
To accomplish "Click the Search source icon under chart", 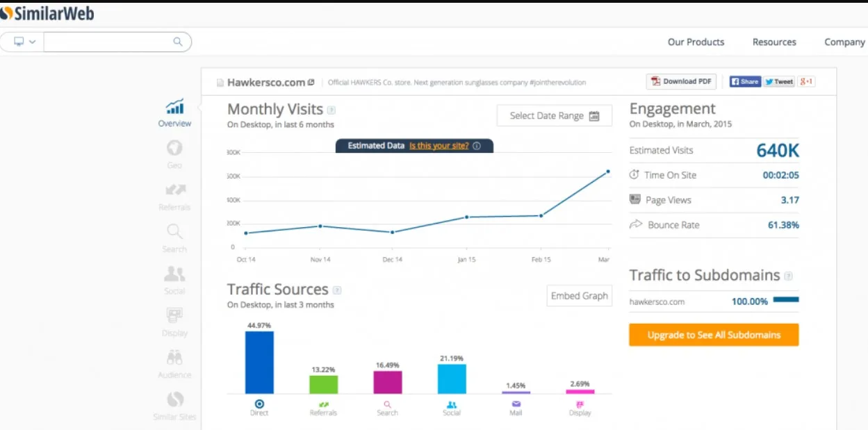I will [388, 404].
